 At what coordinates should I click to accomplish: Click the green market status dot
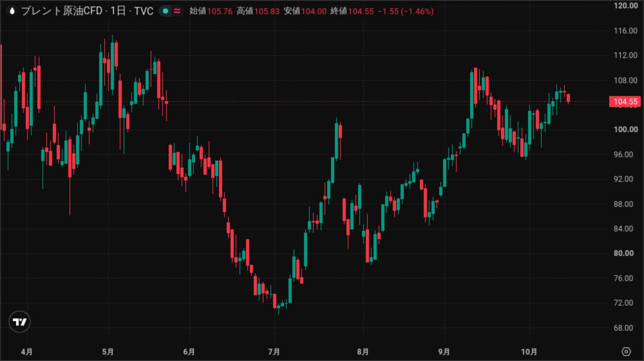(166, 11)
